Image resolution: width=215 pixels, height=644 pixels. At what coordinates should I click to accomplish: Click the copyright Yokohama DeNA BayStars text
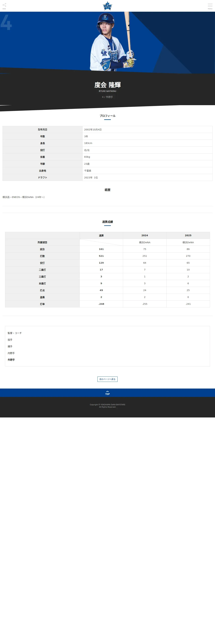[x=107, y=406]
